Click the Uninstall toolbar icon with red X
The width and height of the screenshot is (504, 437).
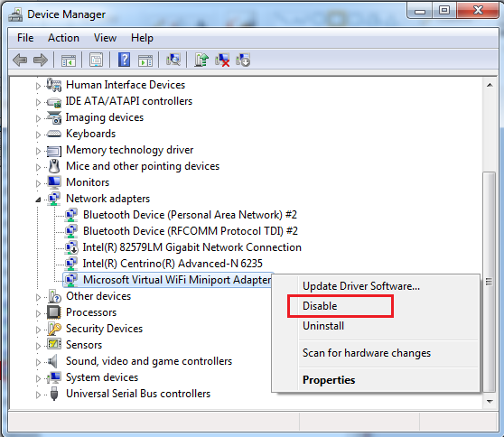222,60
